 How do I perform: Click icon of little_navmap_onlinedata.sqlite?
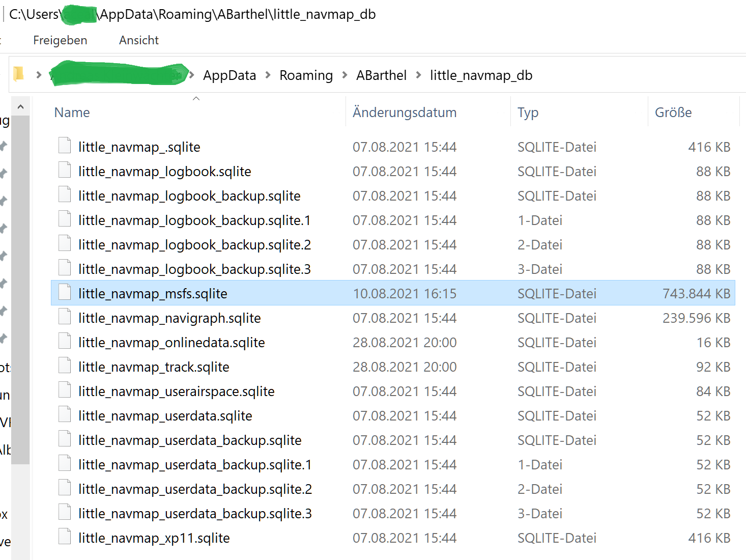pos(65,341)
